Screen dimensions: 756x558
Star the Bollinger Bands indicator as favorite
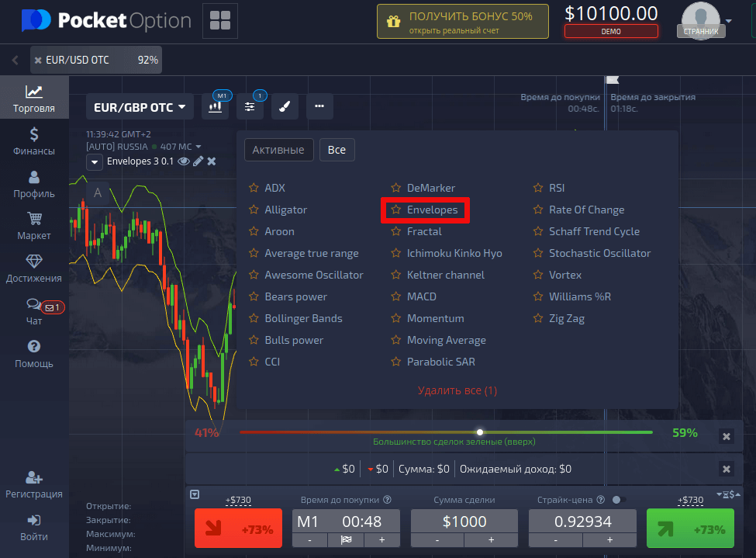(x=254, y=319)
